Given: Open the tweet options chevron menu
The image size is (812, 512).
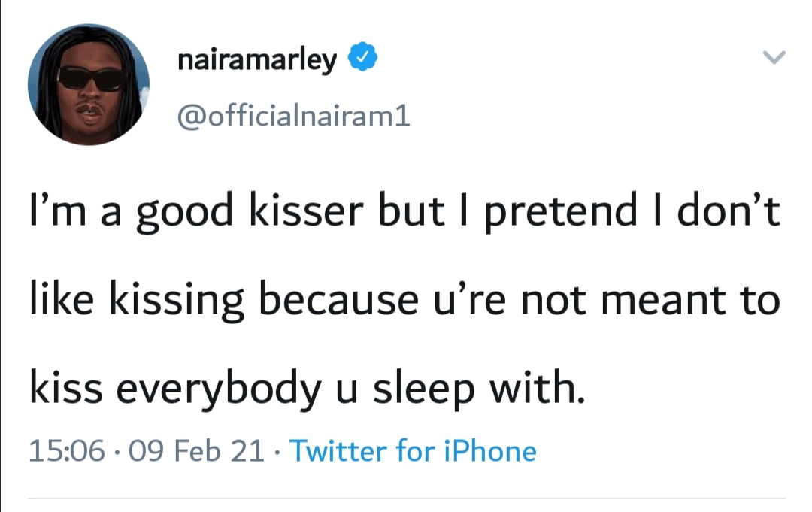Looking at the screenshot, I should [x=774, y=58].
